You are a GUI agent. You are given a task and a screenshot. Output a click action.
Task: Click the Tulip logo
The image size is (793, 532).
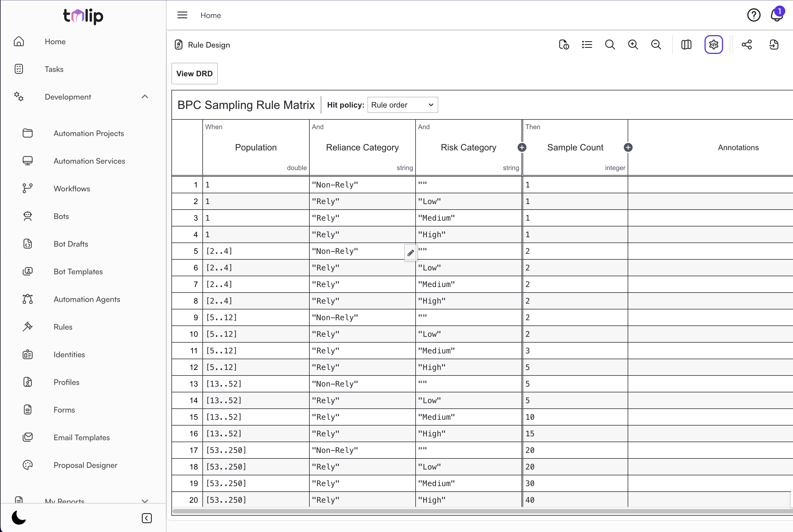click(x=83, y=16)
